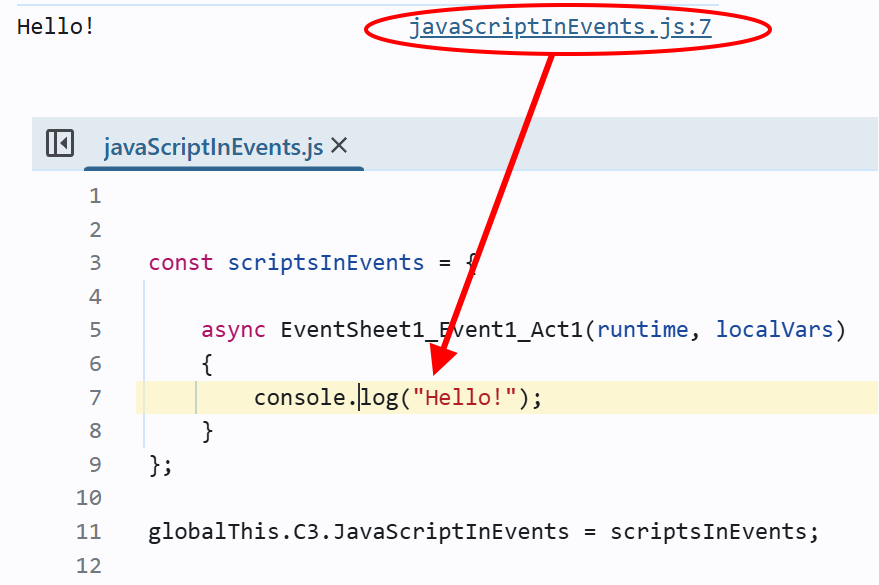This screenshot has height=585, width=879.
Task: Click the Hello! console output message
Action: (56, 27)
